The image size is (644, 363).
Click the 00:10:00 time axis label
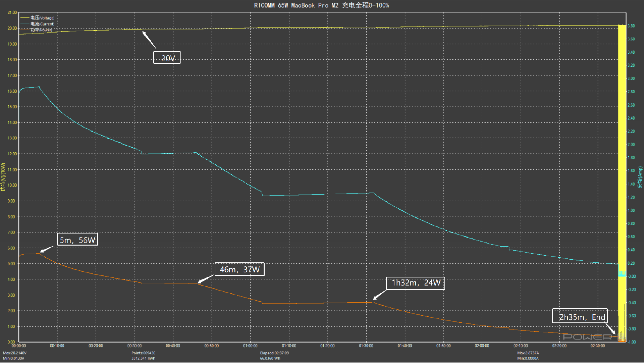[57, 346]
